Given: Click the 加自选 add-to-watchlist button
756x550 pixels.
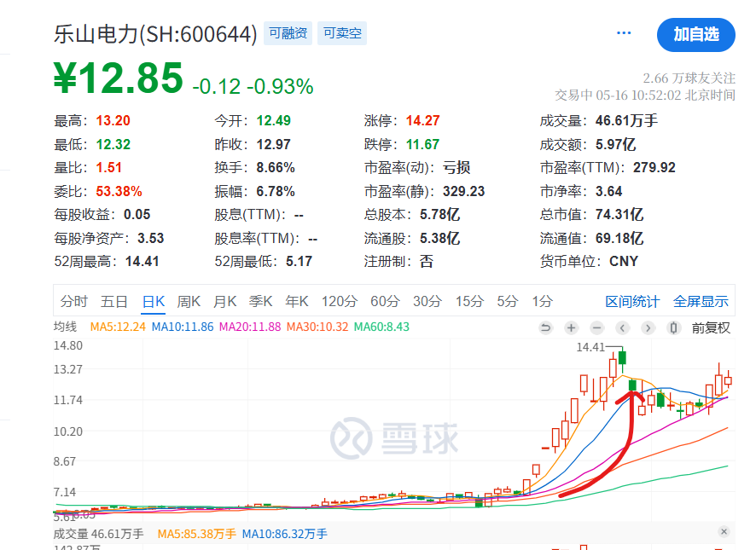Looking at the screenshot, I should pos(695,34).
